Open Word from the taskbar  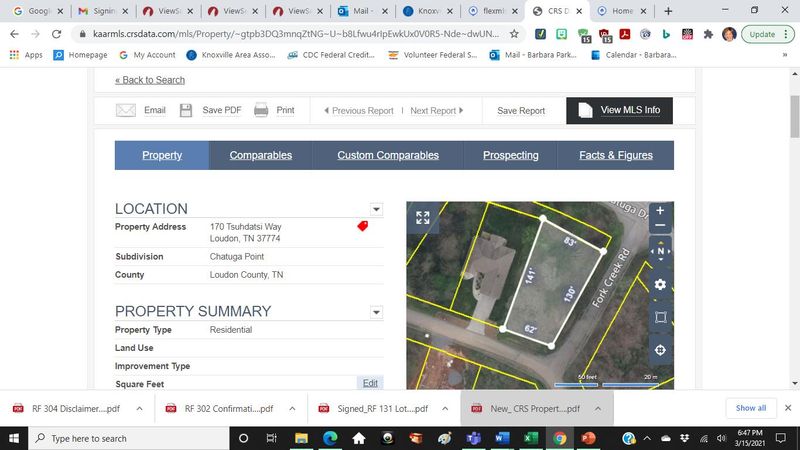point(502,438)
